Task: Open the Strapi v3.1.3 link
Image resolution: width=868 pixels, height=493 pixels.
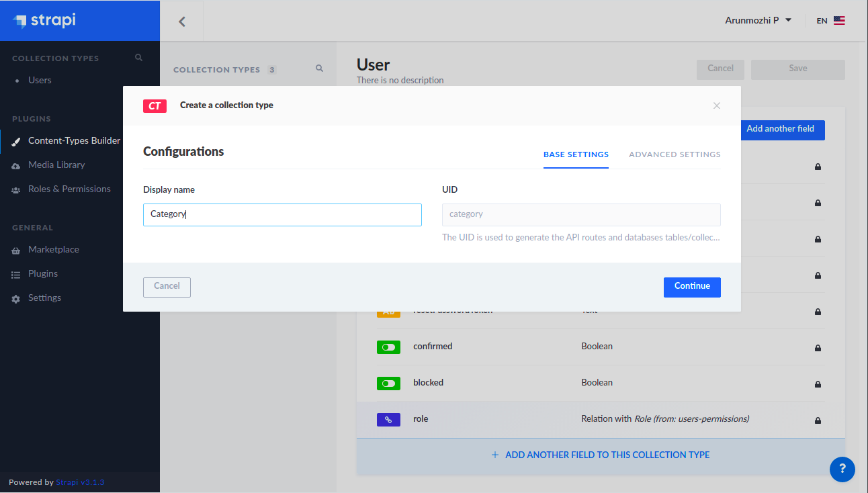Action: coord(80,482)
